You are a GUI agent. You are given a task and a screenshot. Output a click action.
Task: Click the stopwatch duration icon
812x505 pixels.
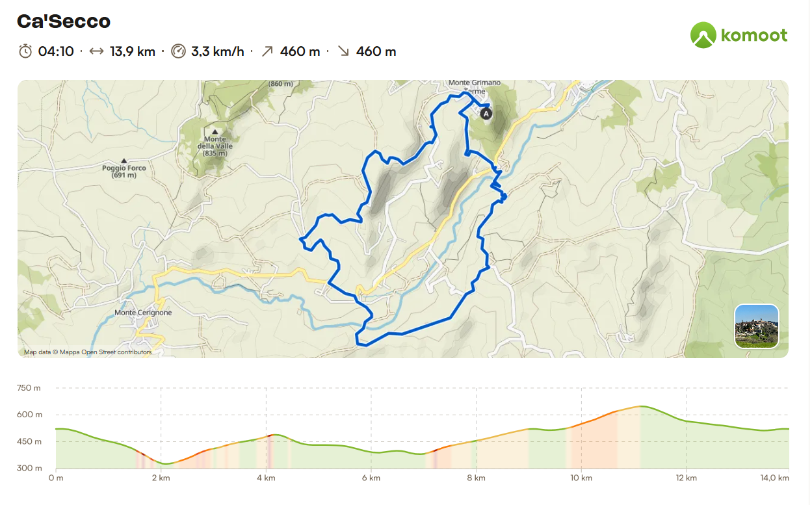[25, 51]
